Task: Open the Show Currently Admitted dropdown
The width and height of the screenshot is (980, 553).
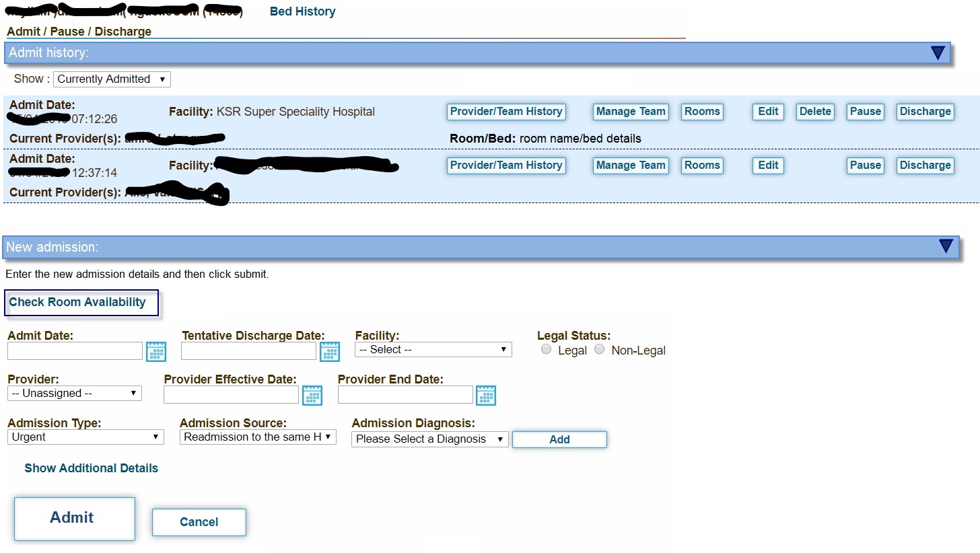Action: coord(112,79)
